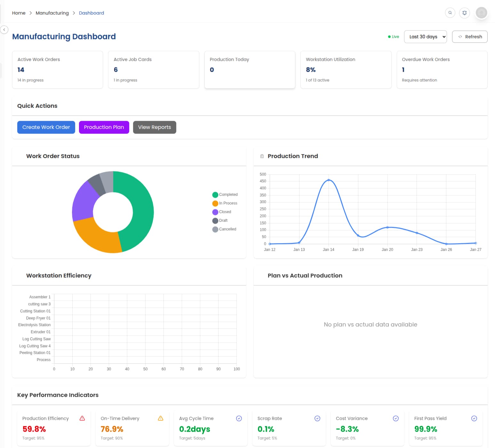Click the clipboard icon next to Production Trend
The width and height of the screenshot is (495, 448).
click(x=262, y=156)
